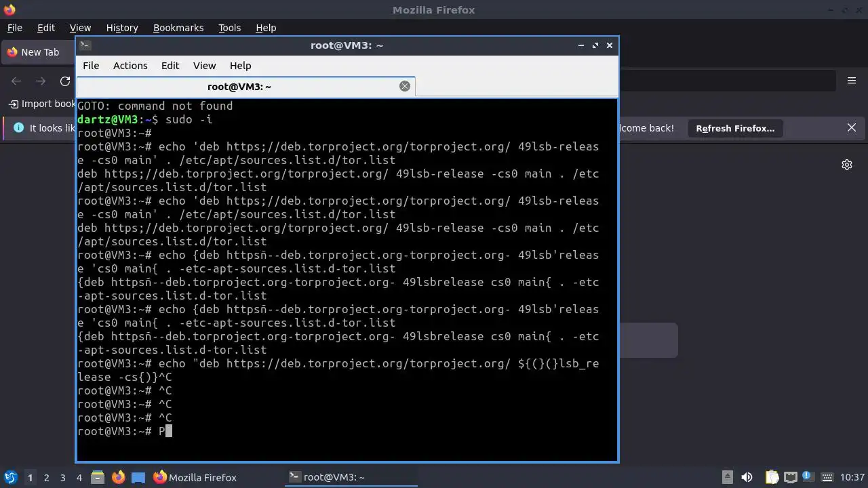Dismiss the Firefox refresh notification bar
Viewport: 868px width, 488px height.
[x=852, y=127]
